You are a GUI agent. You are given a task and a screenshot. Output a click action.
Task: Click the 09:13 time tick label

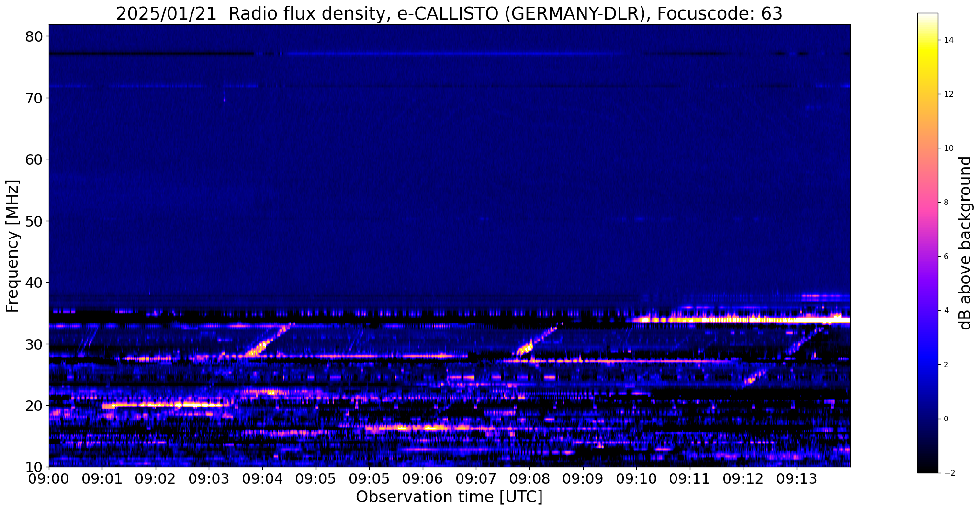coord(796,479)
